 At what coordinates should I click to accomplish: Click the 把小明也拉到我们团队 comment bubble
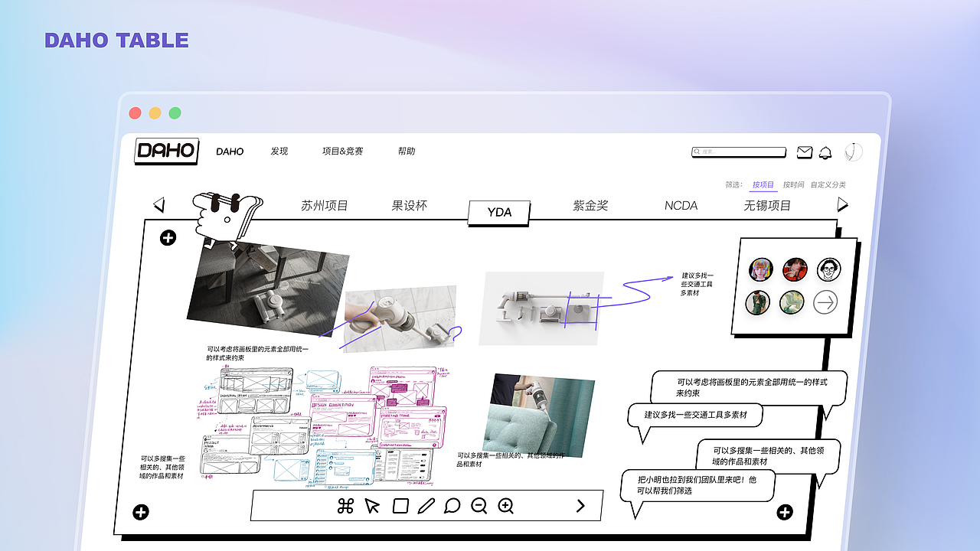point(697,487)
